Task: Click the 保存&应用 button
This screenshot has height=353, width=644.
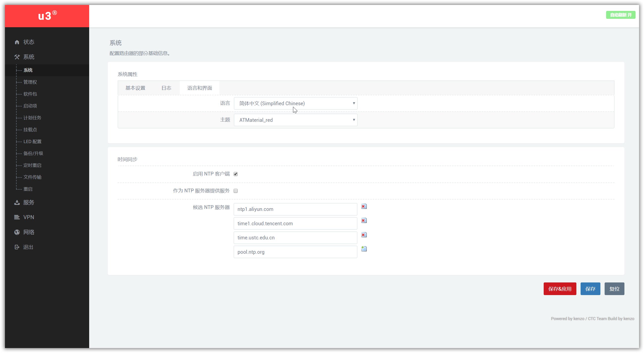Action: pyautogui.click(x=560, y=289)
